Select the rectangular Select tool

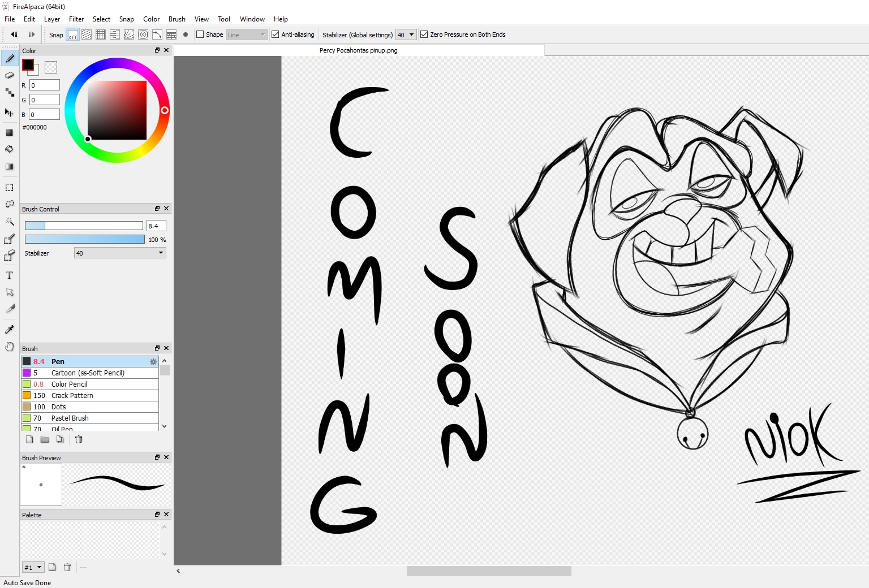coord(10,187)
